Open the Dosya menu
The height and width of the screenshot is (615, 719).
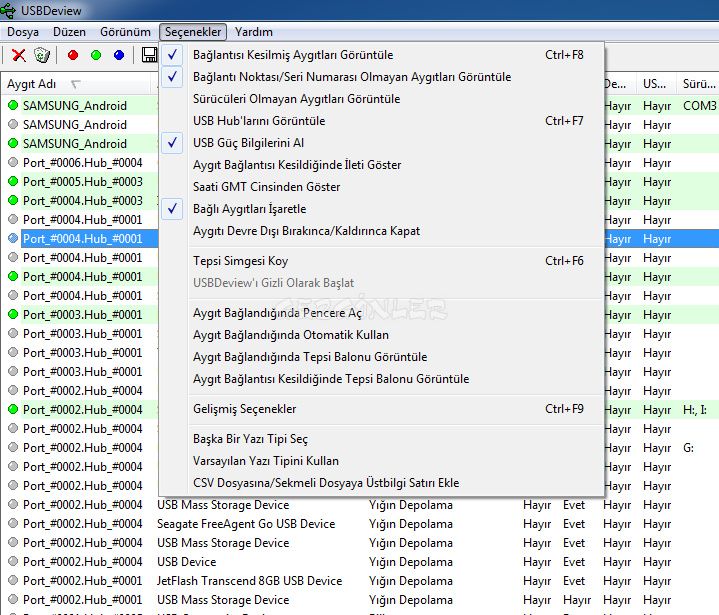pyautogui.click(x=23, y=32)
